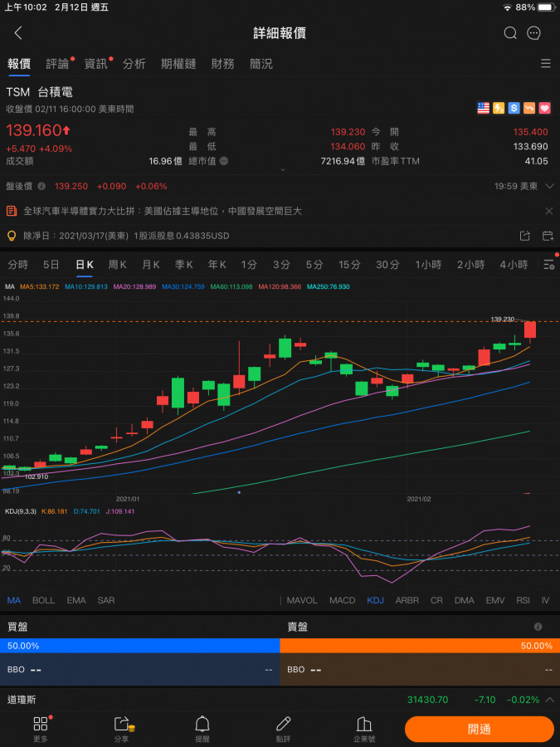The height and width of the screenshot is (747, 560).
Task: Tap the orange trend badge icon
Action: click(x=529, y=108)
